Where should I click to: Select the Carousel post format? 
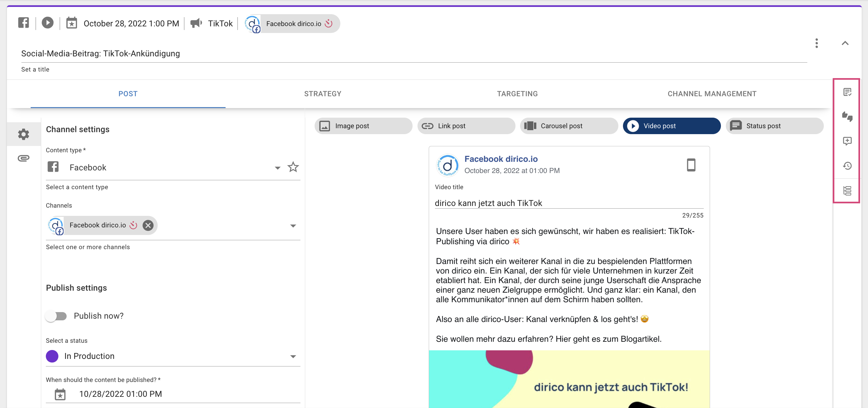click(x=569, y=126)
